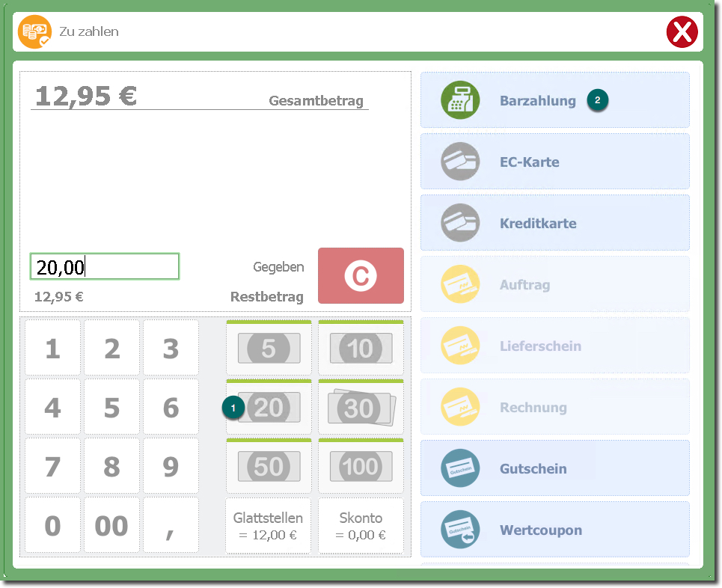Select the Barzahlung cash register icon
The image size is (722, 588).
459,100
